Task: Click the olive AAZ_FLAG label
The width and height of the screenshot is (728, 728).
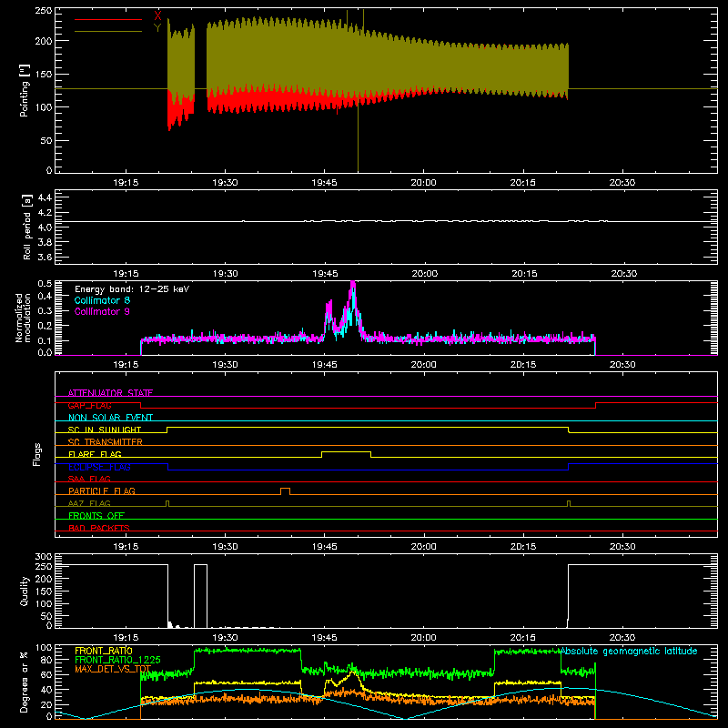Action: [89, 503]
